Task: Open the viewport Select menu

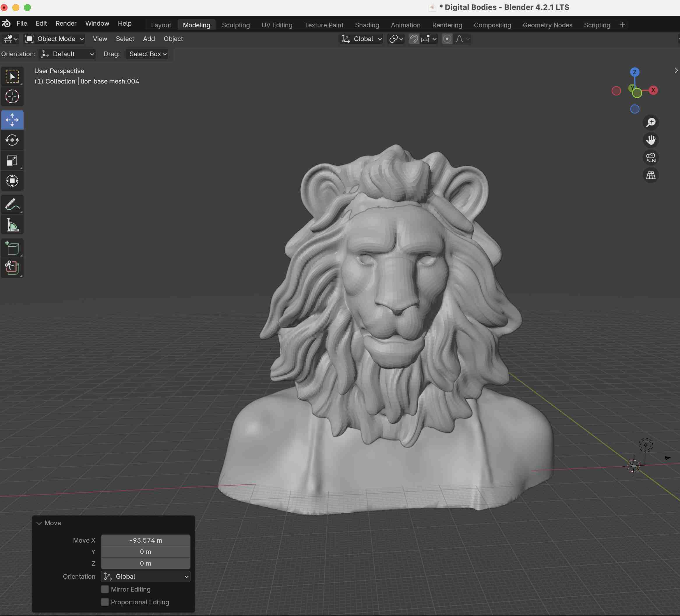Action: pos(125,39)
